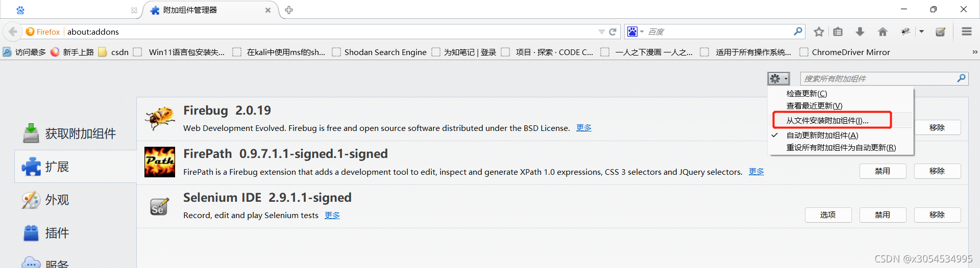Select the 插件 plugins category

[45, 233]
